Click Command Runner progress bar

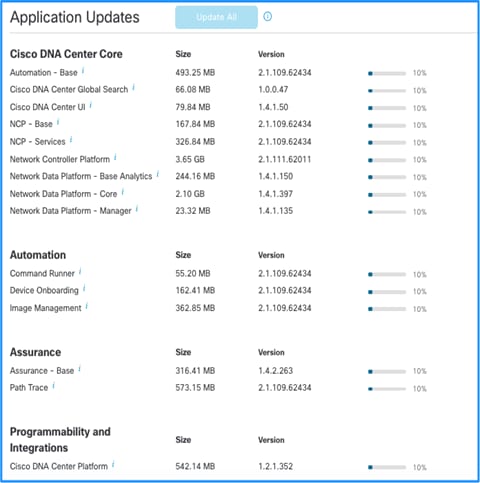pos(387,274)
